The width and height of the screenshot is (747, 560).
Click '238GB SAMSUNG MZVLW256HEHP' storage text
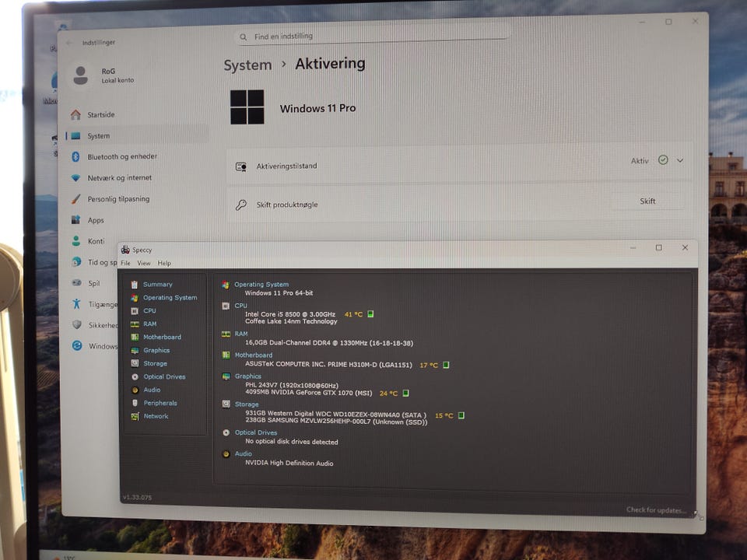point(336,422)
